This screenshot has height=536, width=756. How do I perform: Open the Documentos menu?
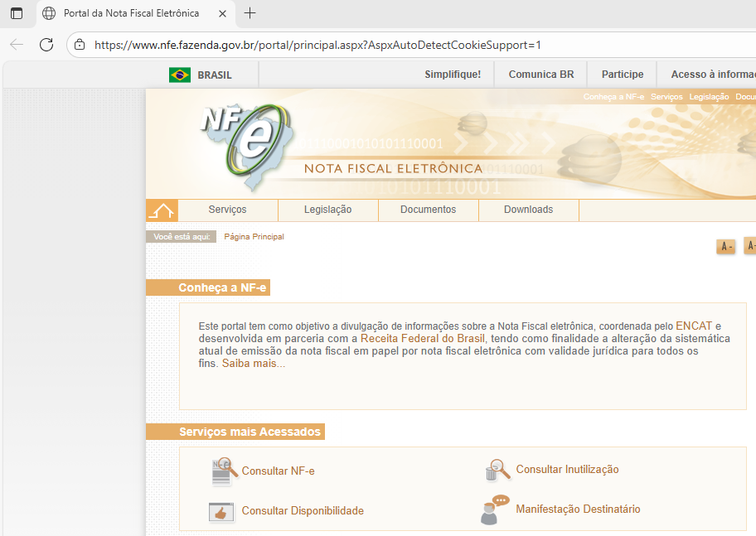(x=428, y=210)
